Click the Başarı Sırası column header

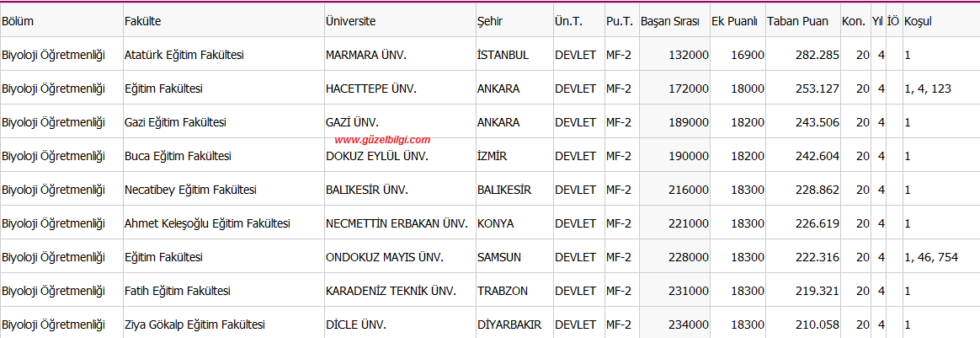click(x=670, y=21)
